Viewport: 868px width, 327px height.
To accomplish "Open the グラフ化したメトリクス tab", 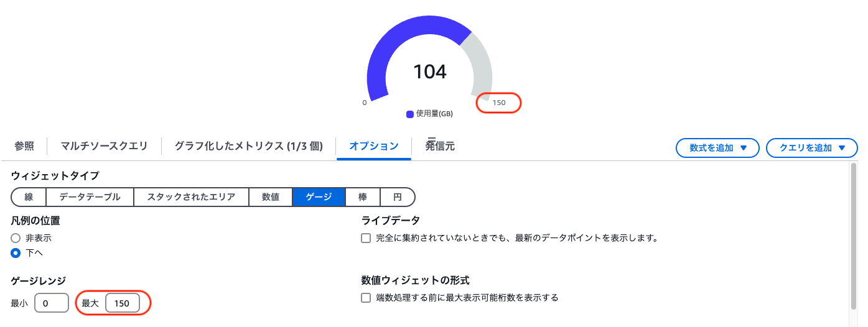I will 248,146.
